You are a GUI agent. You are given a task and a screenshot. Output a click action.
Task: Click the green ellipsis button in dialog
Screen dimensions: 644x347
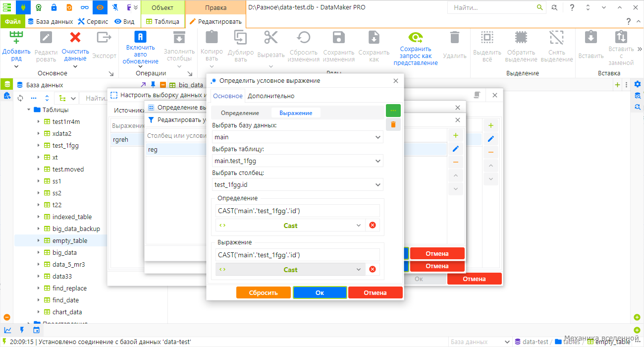coord(393,111)
